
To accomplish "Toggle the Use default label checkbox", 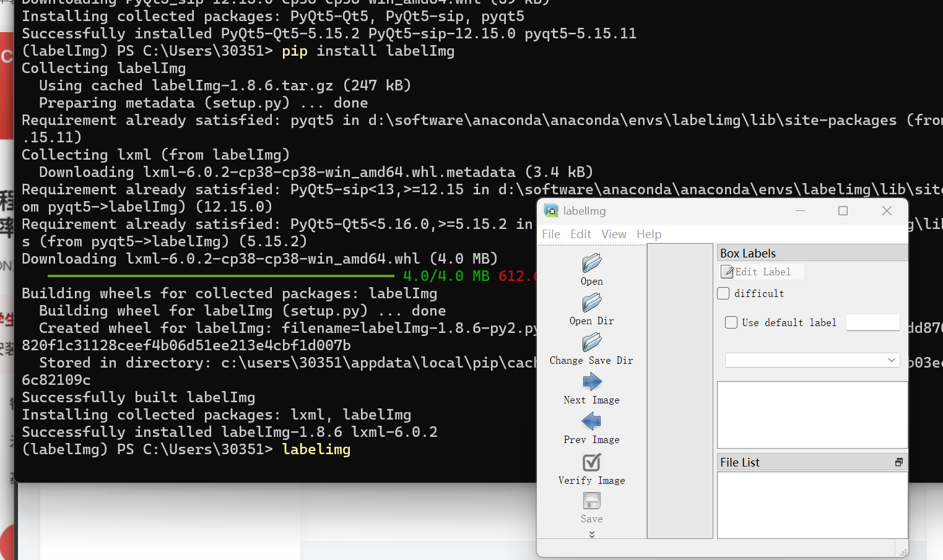I will [731, 322].
